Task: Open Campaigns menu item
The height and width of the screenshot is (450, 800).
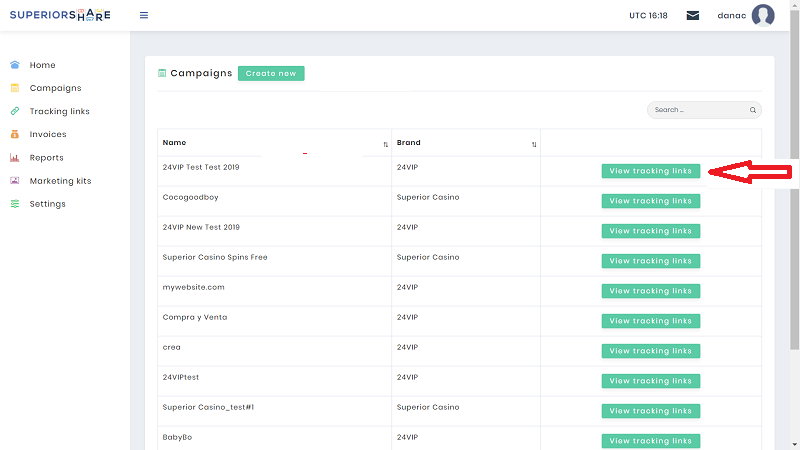Action: click(x=55, y=88)
